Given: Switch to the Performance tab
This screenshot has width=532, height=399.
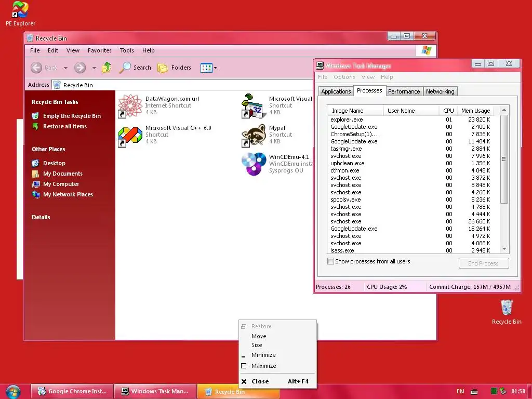Looking at the screenshot, I should 404,91.
